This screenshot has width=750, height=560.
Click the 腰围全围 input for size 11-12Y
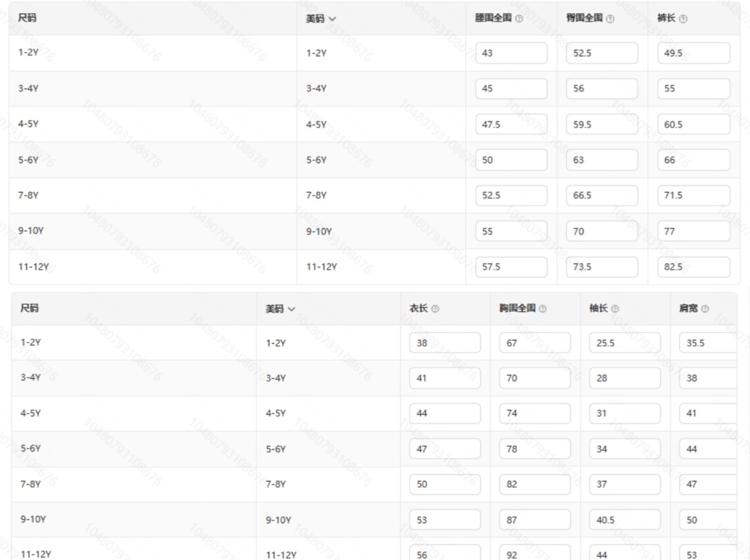(511, 267)
